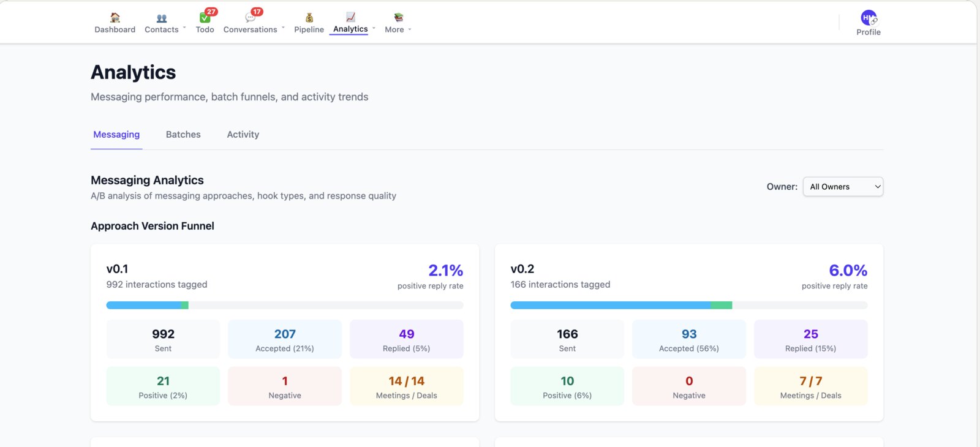Open the Dashboard house icon
Screen dimensions: 980x447
pos(115,17)
